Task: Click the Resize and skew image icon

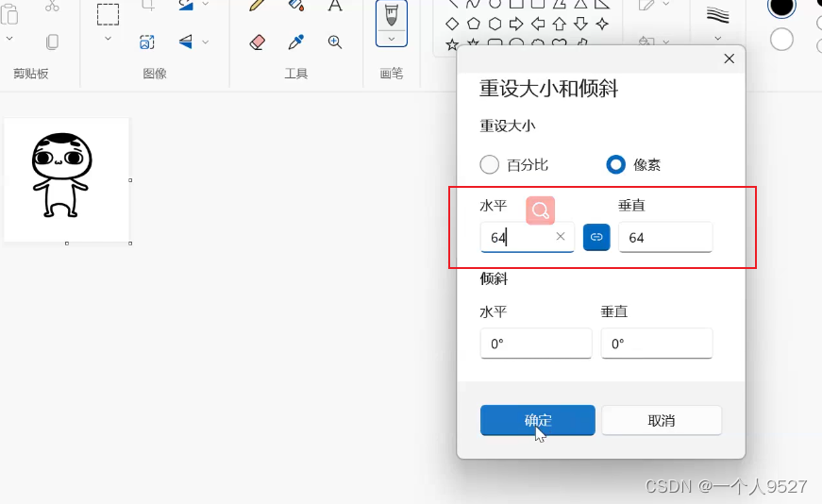Action: pos(147,42)
